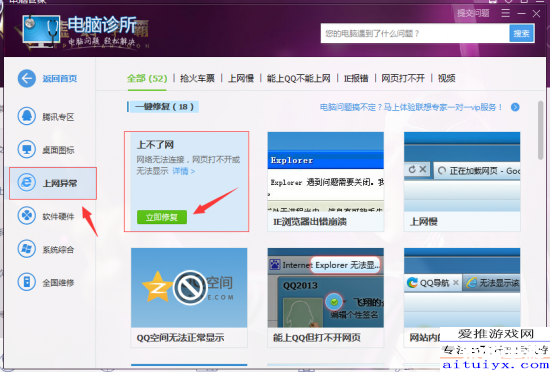Open the 全国维修 phone icon
The image size is (550, 372).
(x=27, y=282)
